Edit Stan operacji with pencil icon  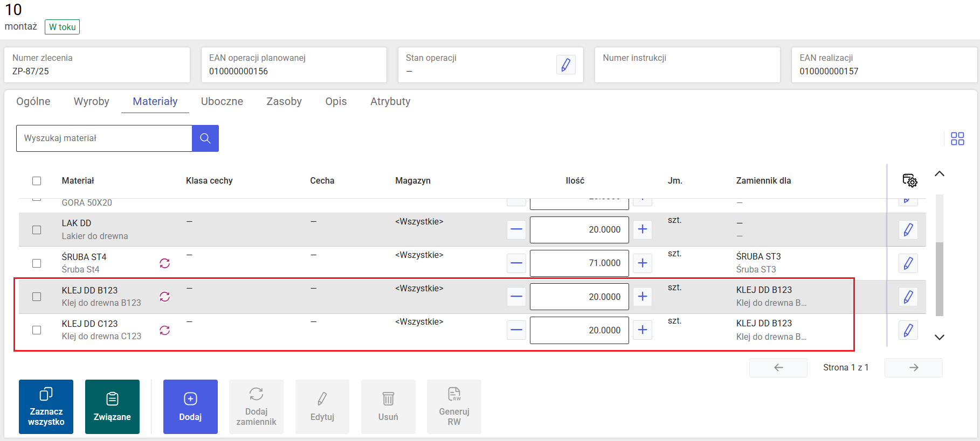565,65
